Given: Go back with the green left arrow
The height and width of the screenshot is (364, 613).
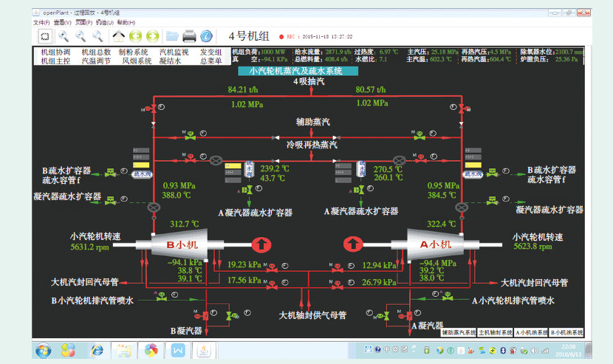Looking at the screenshot, I should [x=135, y=35].
